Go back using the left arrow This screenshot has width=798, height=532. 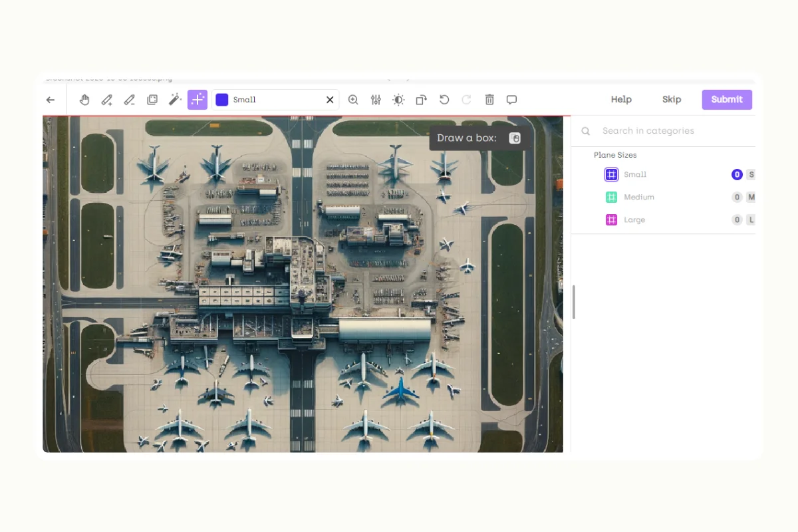[x=51, y=100]
